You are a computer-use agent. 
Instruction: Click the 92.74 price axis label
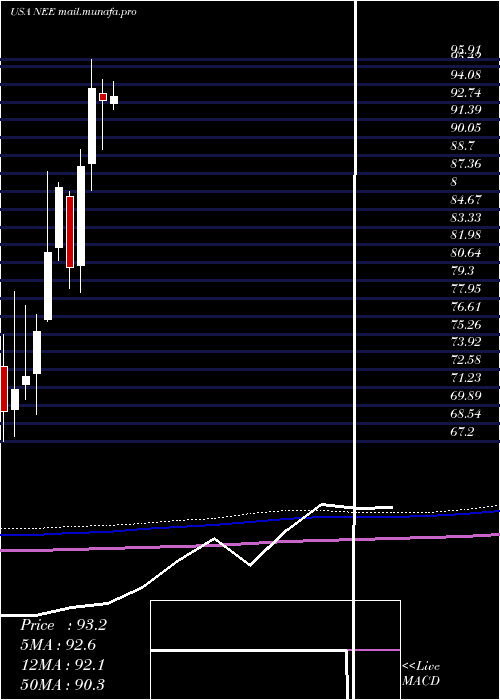coord(466,93)
